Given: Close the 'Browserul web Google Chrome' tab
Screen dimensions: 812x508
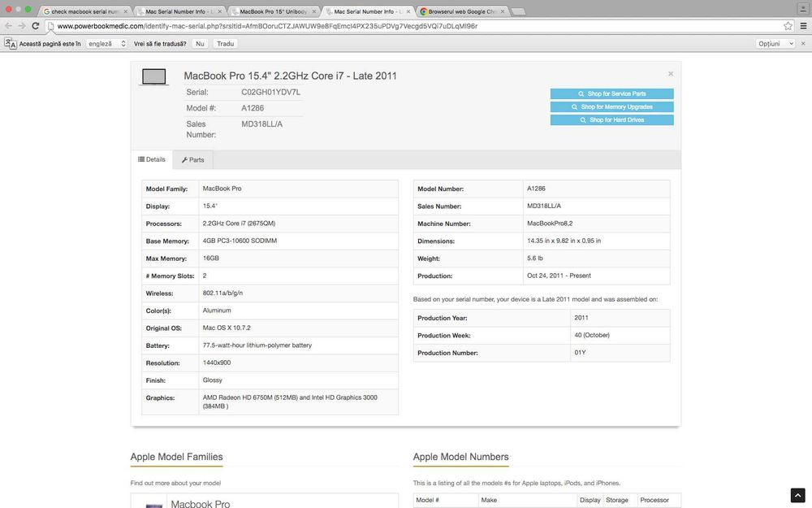Looking at the screenshot, I should tap(503, 11).
